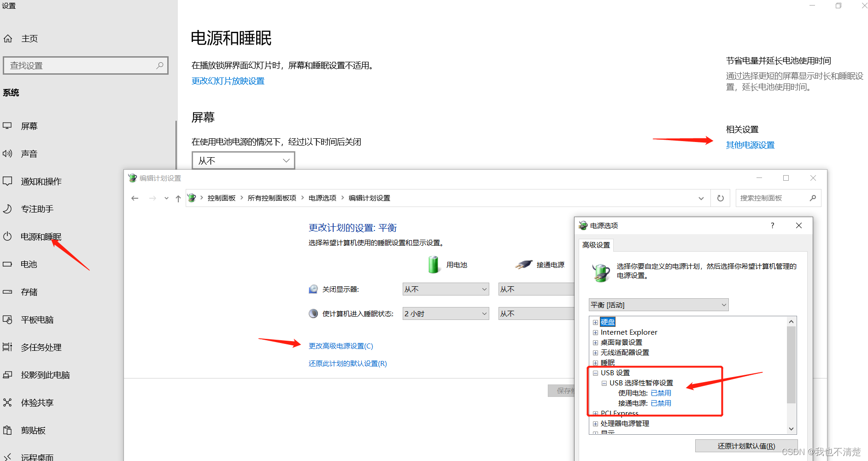The width and height of the screenshot is (868, 461).
Task: Expand 无线适配器设置 tree node
Action: [x=595, y=353]
